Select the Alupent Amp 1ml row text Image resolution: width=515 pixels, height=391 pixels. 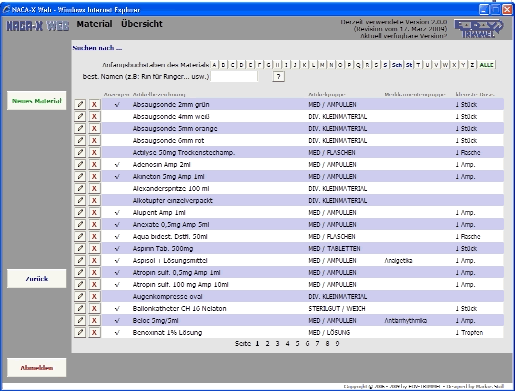[x=159, y=213]
